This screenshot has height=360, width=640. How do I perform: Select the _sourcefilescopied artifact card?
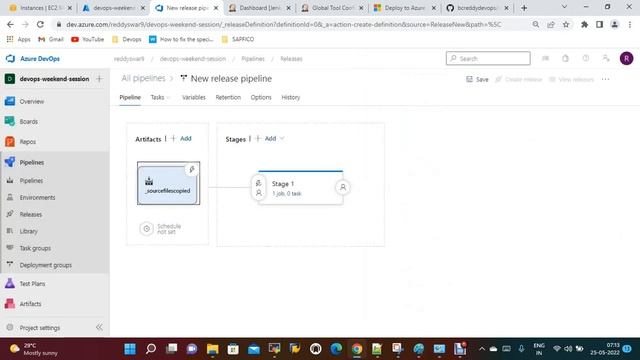pos(167,184)
